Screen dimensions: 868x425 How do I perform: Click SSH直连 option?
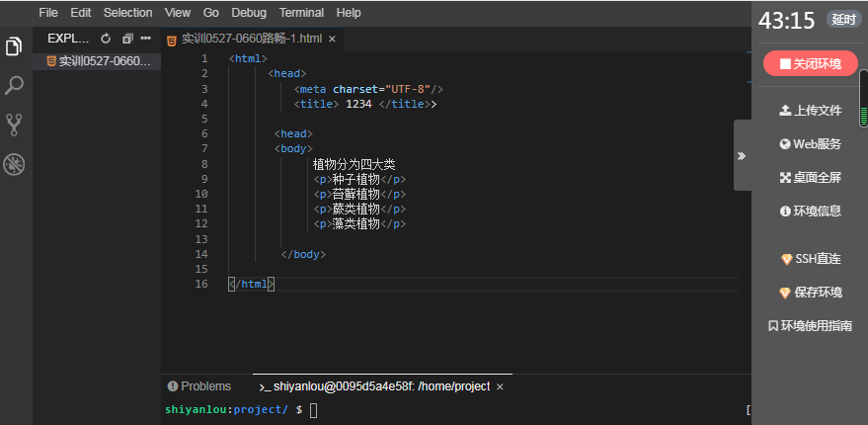tap(811, 259)
